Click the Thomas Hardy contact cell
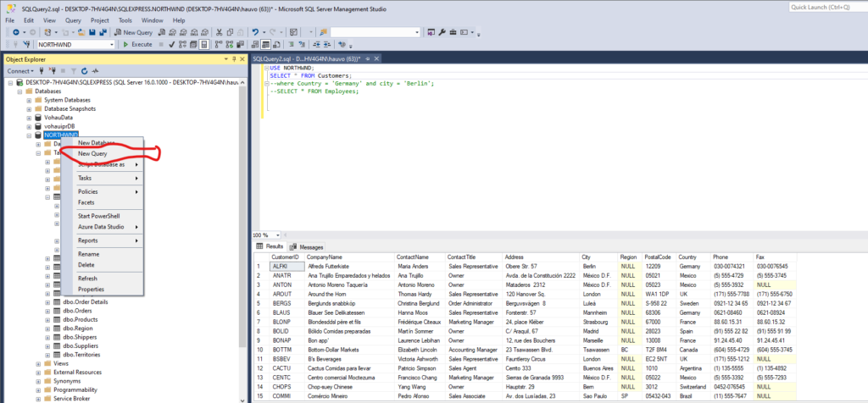This screenshot has height=403, width=868. pos(420,295)
